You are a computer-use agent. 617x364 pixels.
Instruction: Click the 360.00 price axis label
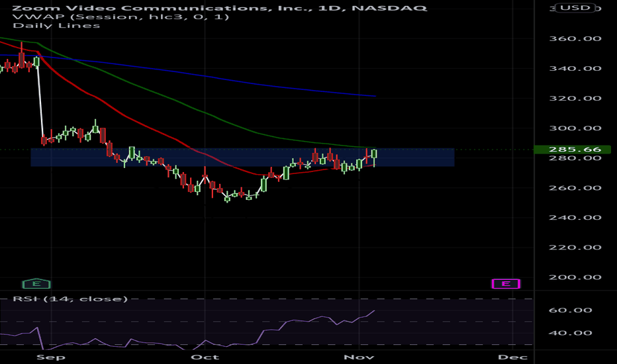[575, 38]
